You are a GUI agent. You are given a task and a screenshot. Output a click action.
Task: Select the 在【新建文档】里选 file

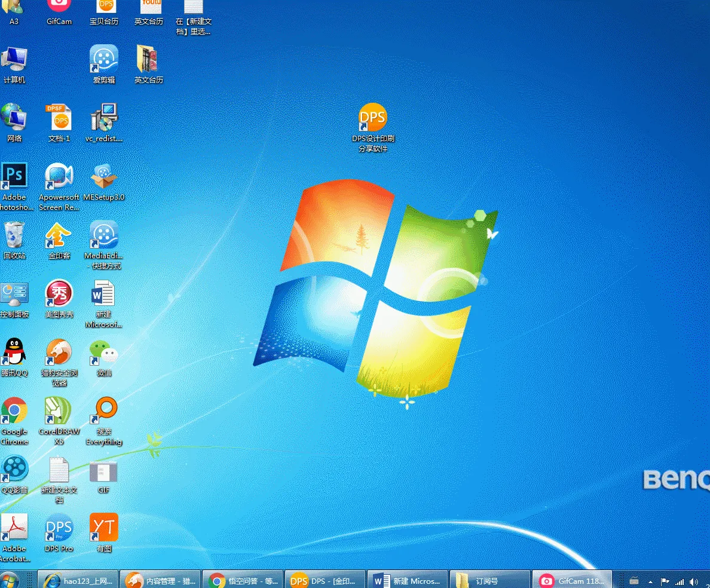tap(194, 18)
